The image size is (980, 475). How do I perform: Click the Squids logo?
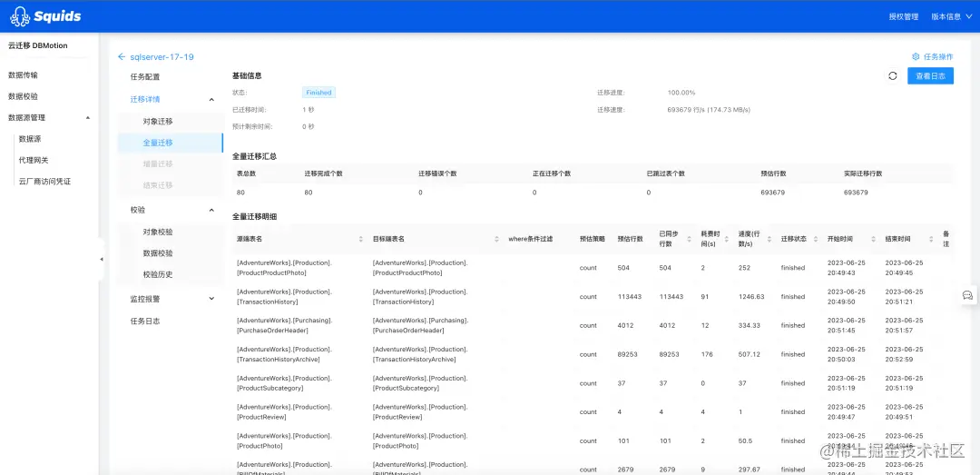tap(45, 16)
